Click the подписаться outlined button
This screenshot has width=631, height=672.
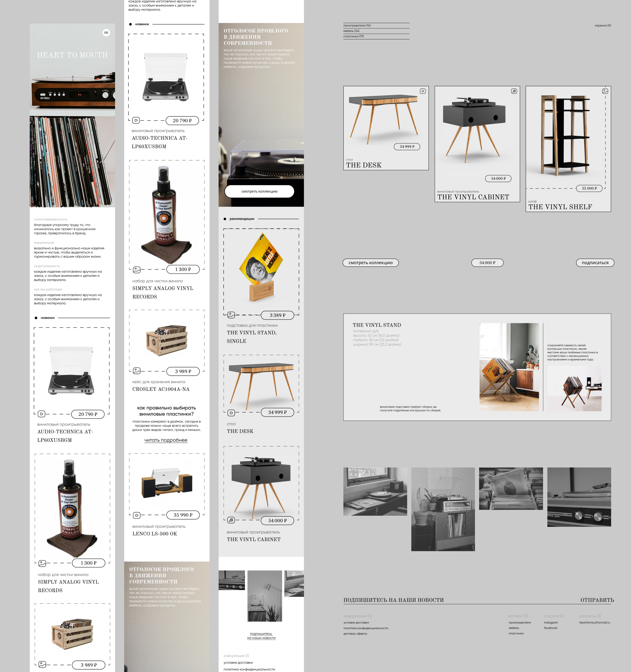[595, 263]
